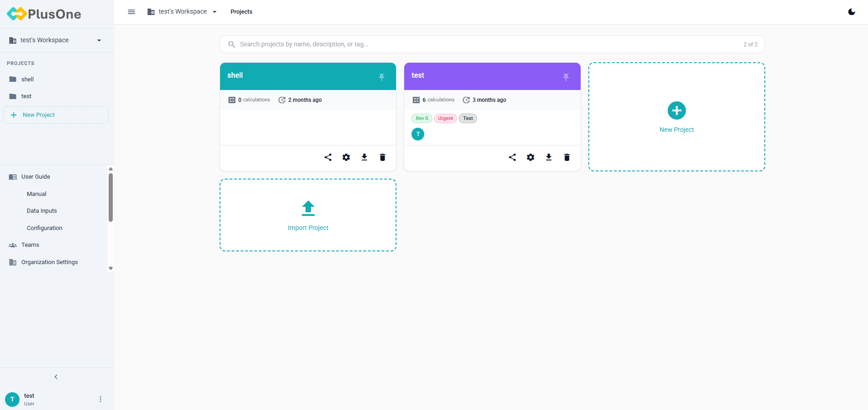Click the Rev 0 tag
This screenshot has height=410, width=868.
[x=421, y=118]
